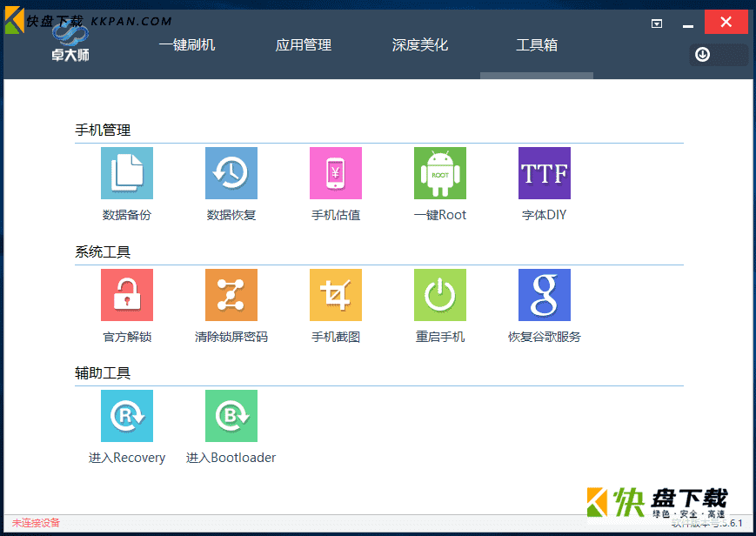Click the 一键Root label text
The width and height of the screenshot is (756, 536).
click(440, 215)
